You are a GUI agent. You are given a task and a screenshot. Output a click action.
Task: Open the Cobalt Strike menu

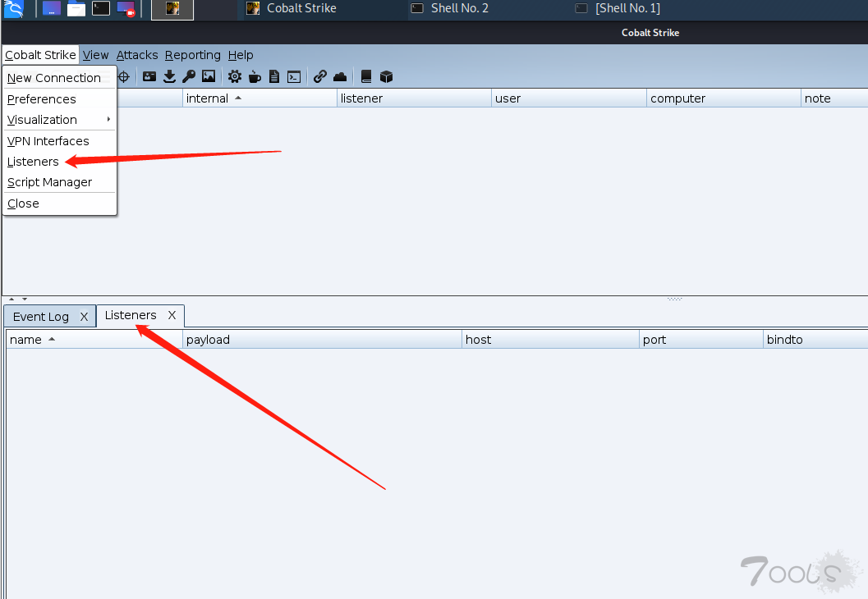(x=40, y=55)
